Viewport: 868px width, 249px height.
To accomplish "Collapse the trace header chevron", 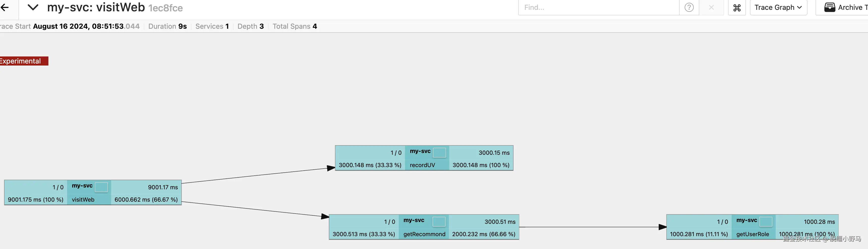I will [33, 7].
